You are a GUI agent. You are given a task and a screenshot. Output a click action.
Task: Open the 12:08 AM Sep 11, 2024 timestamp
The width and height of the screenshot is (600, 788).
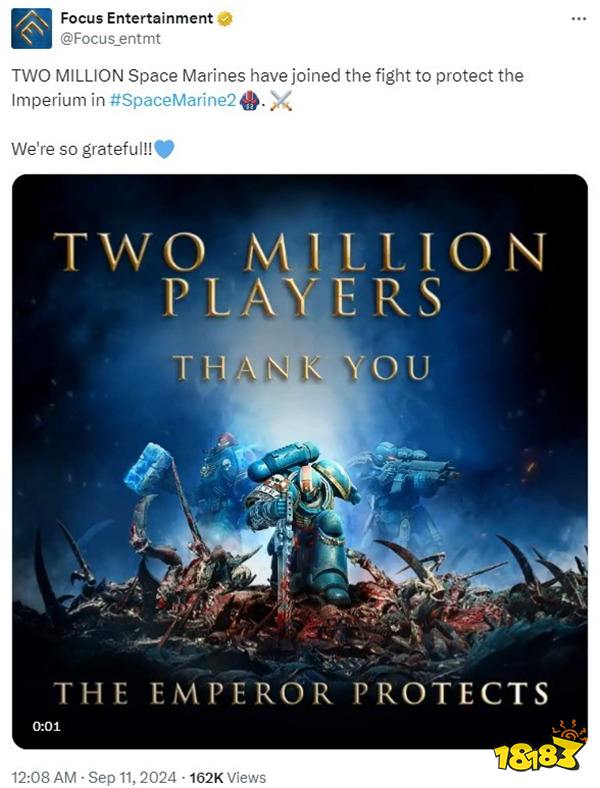click(94, 777)
